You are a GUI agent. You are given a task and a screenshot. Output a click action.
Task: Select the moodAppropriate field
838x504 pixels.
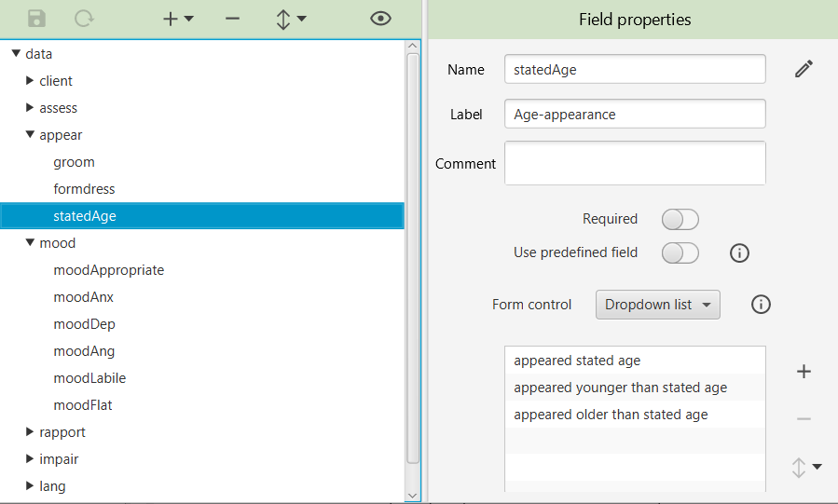click(x=108, y=270)
